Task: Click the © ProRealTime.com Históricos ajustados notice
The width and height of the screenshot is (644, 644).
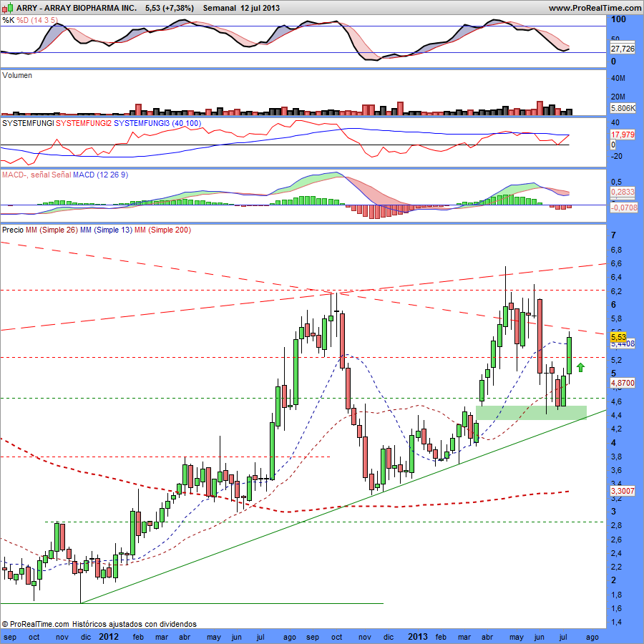Action: click(99, 624)
